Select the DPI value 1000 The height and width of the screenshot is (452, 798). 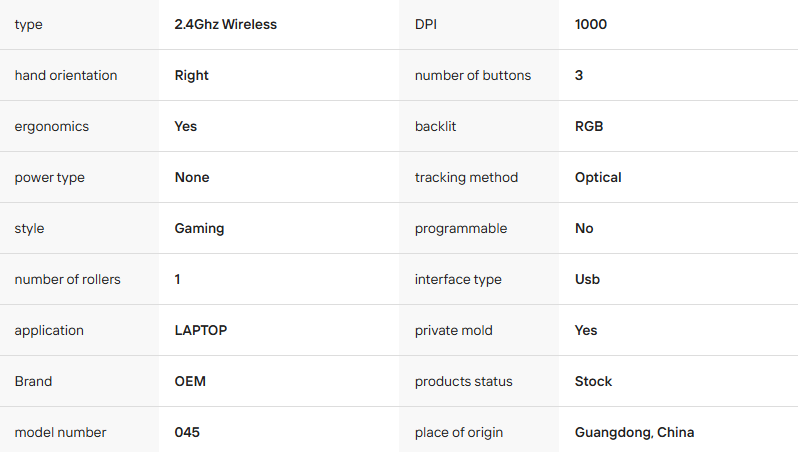(x=591, y=24)
